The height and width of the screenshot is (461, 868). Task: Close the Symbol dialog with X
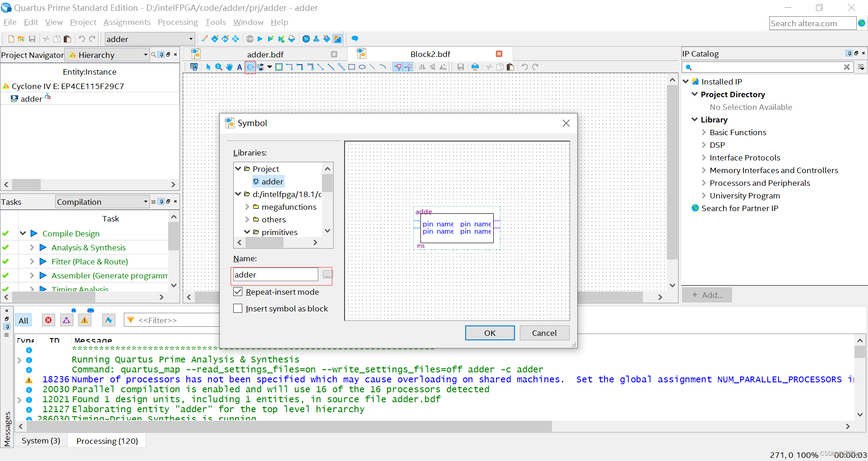pos(566,123)
